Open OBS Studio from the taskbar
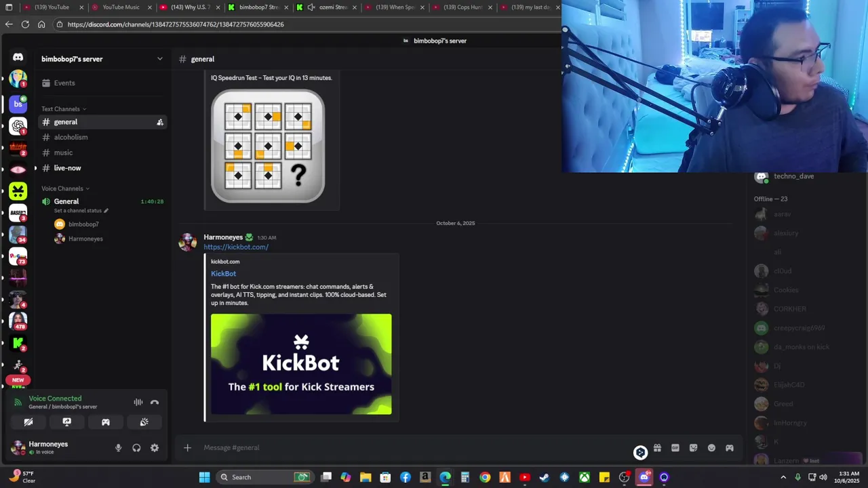Image resolution: width=868 pixels, height=488 pixels. (625, 477)
